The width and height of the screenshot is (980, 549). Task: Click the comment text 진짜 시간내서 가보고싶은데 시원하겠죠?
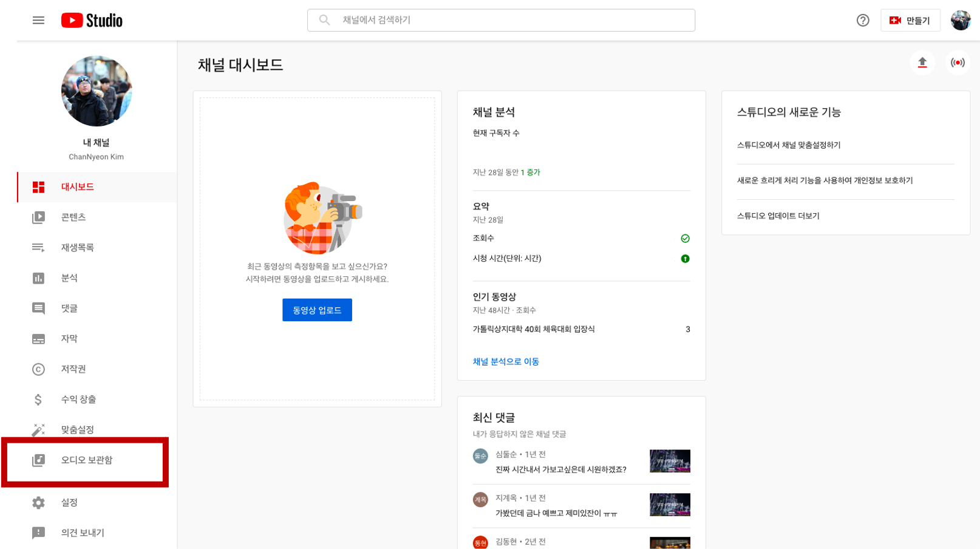point(561,469)
